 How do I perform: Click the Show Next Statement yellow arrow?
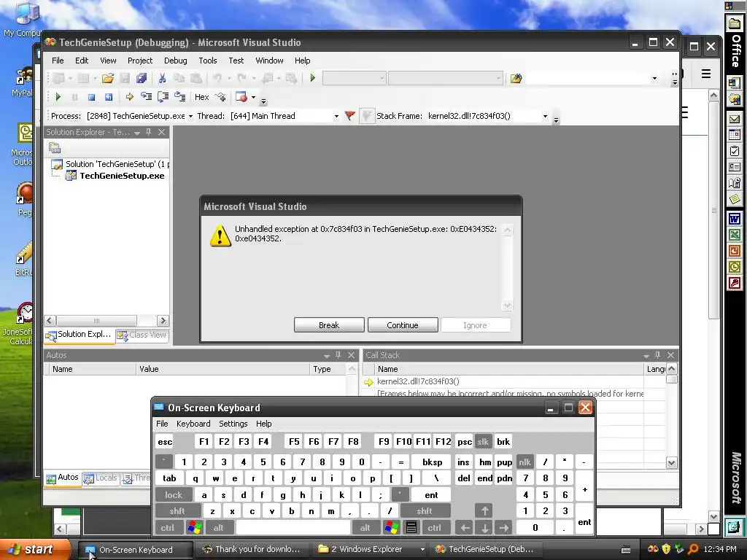click(x=129, y=97)
